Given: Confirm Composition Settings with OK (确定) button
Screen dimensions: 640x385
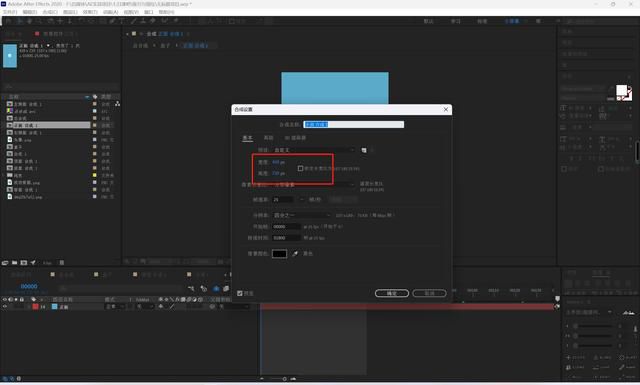Looking at the screenshot, I should pos(392,293).
